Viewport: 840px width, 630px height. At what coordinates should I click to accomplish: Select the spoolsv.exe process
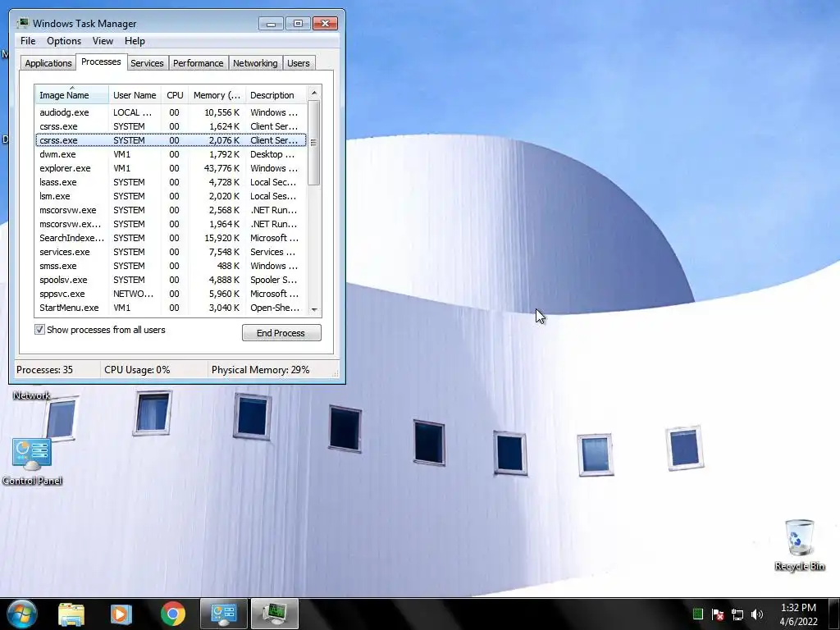pos(171,280)
